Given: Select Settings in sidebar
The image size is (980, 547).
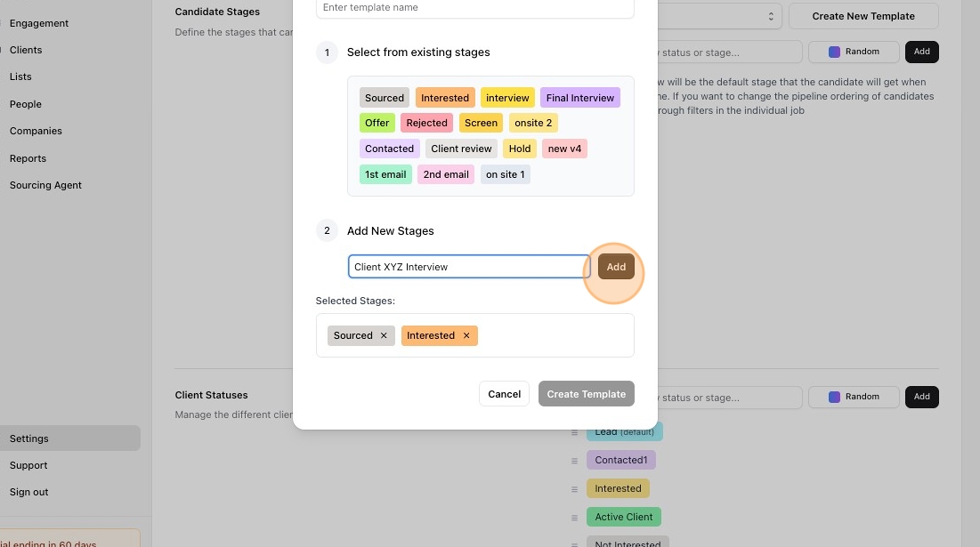Looking at the screenshot, I should [x=70, y=438].
